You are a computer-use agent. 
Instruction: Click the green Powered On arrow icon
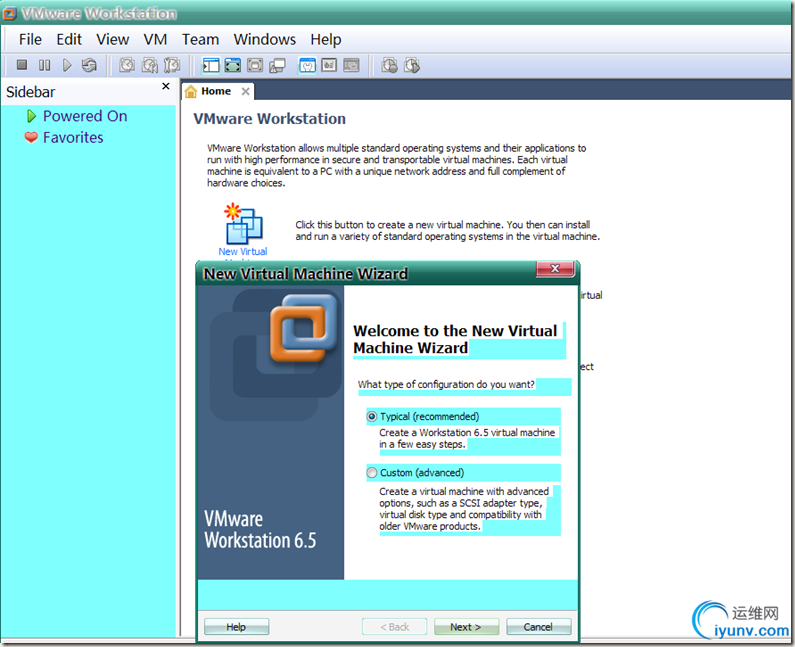[x=31, y=116]
